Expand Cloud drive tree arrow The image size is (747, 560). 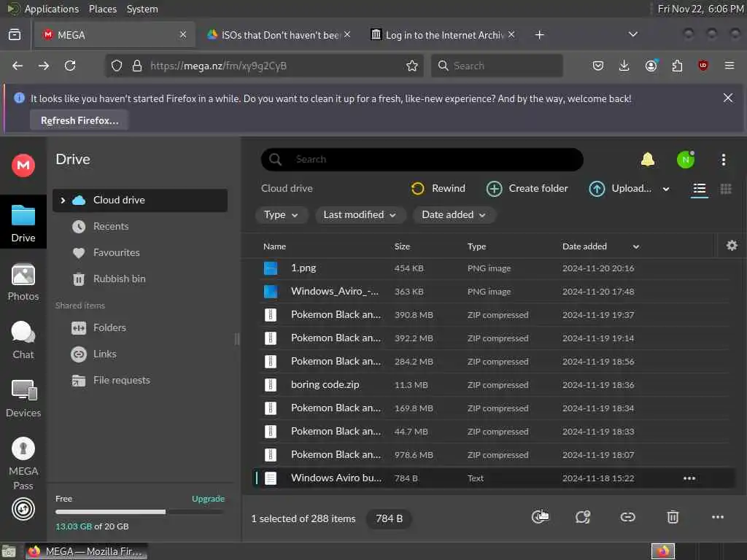pyautogui.click(x=63, y=201)
